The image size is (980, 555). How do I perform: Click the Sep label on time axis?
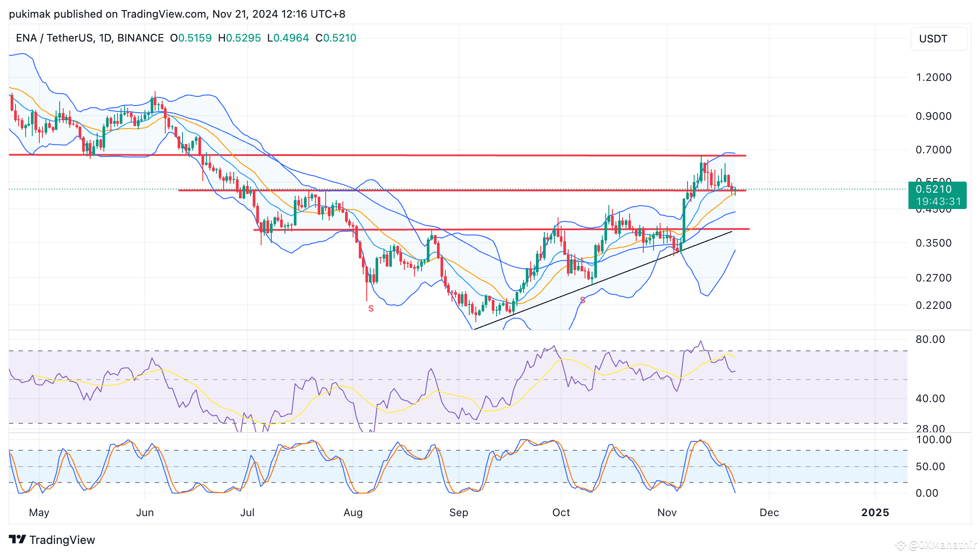pyautogui.click(x=459, y=513)
